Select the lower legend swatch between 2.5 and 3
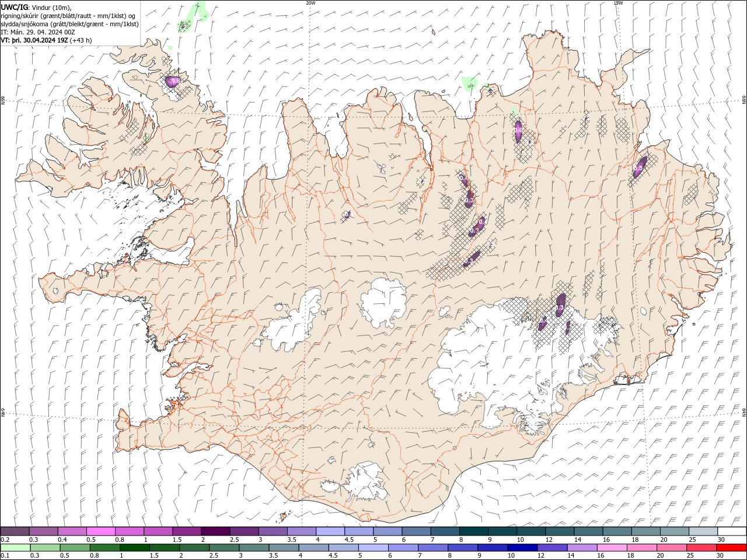747x560 pixels. tap(224, 548)
